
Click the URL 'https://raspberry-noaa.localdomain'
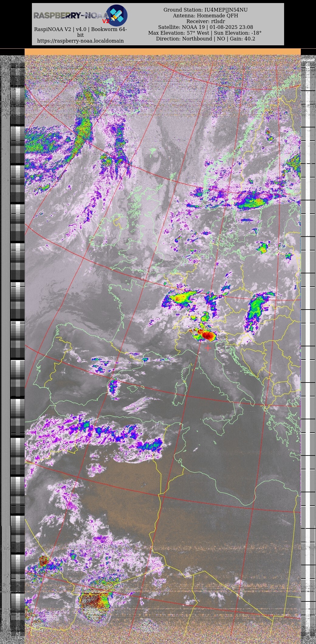(x=80, y=41)
